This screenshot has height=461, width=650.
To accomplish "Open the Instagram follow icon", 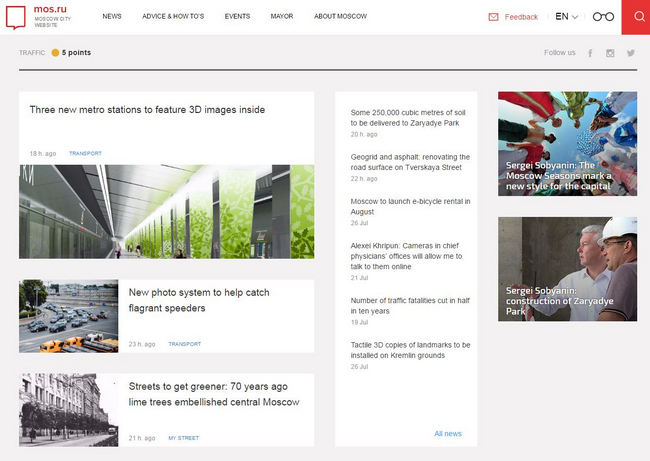I will point(610,53).
